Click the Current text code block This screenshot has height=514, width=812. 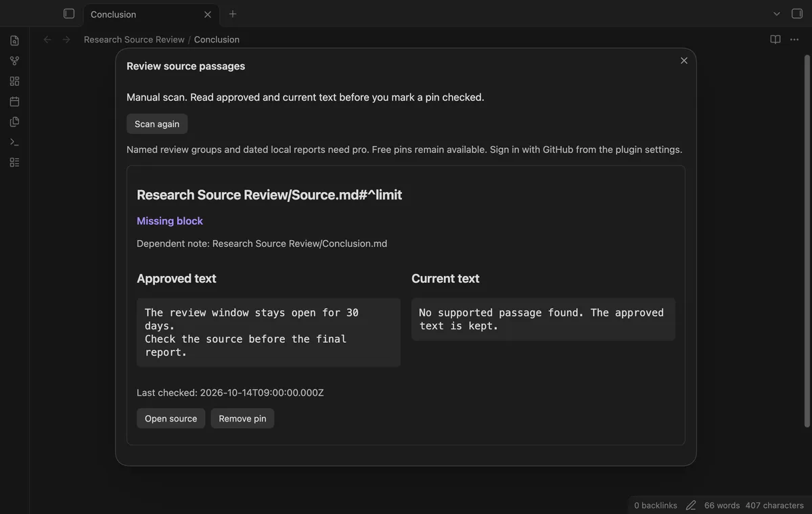[543, 319]
